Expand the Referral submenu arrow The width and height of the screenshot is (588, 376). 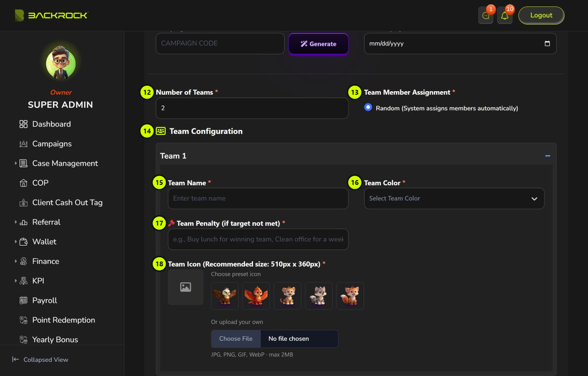pyautogui.click(x=16, y=222)
